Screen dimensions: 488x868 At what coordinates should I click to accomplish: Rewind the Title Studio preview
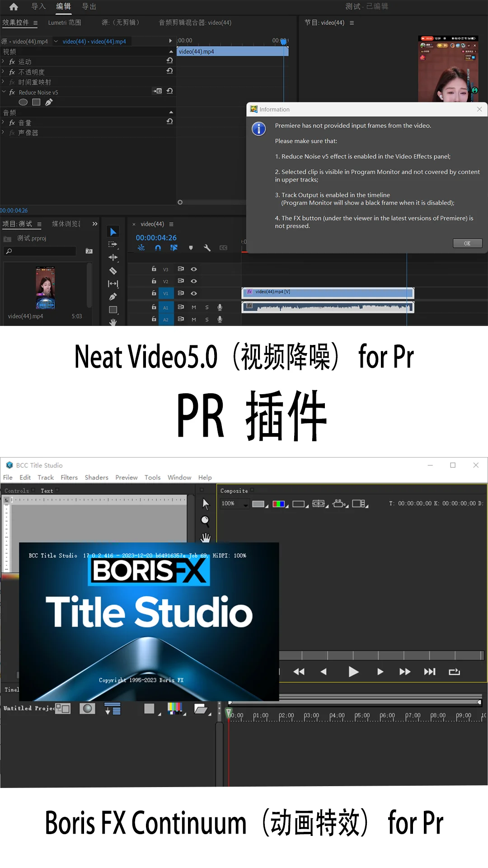[x=299, y=672]
